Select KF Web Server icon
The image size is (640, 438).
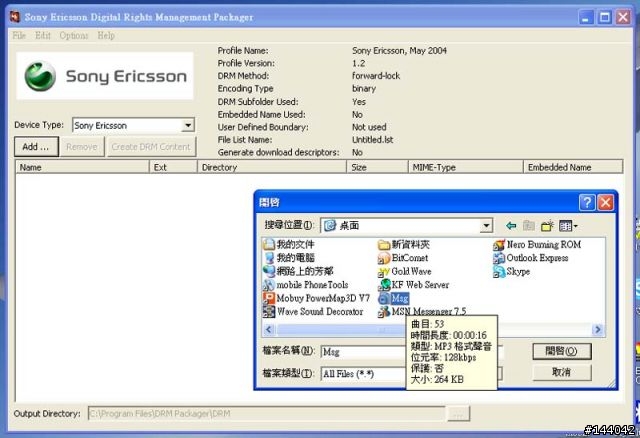(384, 285)
